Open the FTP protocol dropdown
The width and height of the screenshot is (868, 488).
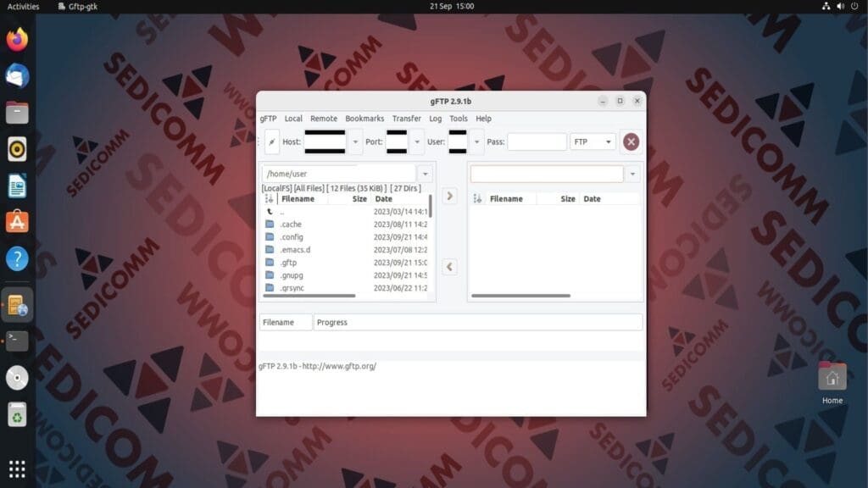[593, 142]
